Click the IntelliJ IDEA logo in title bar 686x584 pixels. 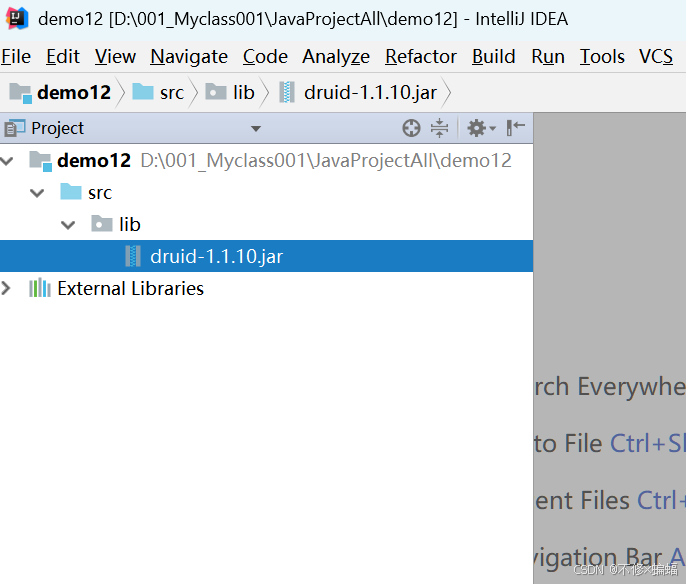(x=17, y=19)
